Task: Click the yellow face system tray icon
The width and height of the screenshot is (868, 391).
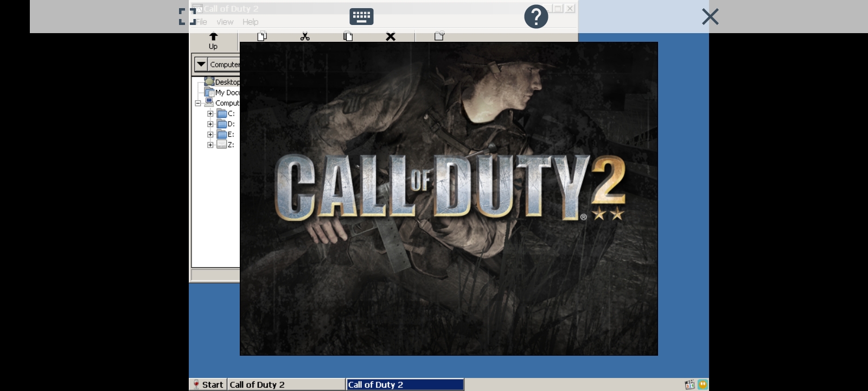Action: (703, 384)
